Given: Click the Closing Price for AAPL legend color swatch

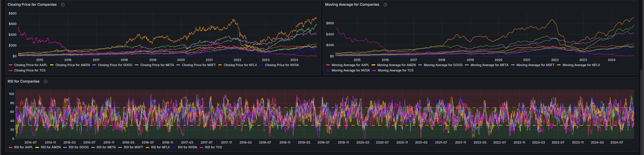Looking at the screenshot, I should pyautogui.click(x=11, y=65).
